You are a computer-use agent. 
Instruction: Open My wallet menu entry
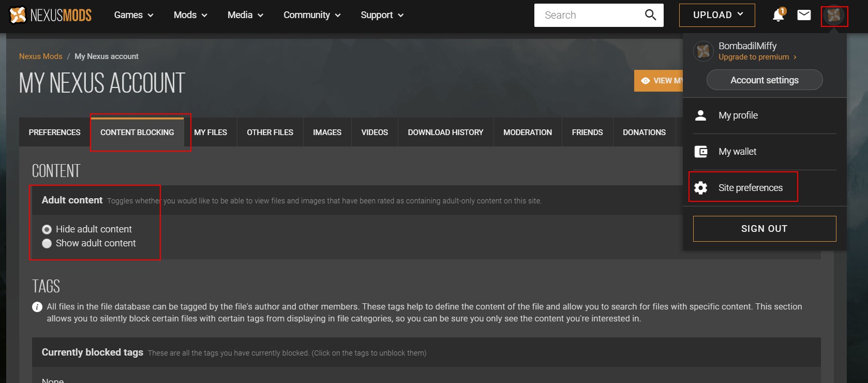point(765,152)
